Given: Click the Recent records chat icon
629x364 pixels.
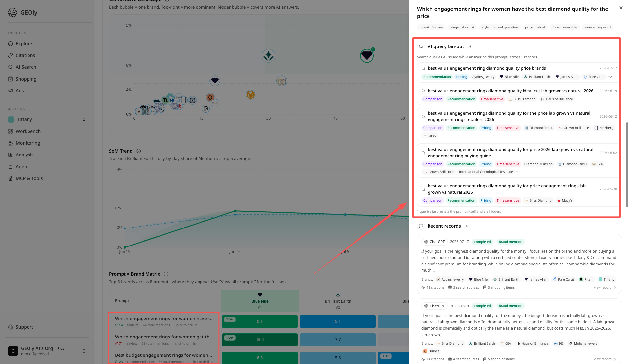Looking at the screenshot, I should pyautogui.click(x=421, y=226).
